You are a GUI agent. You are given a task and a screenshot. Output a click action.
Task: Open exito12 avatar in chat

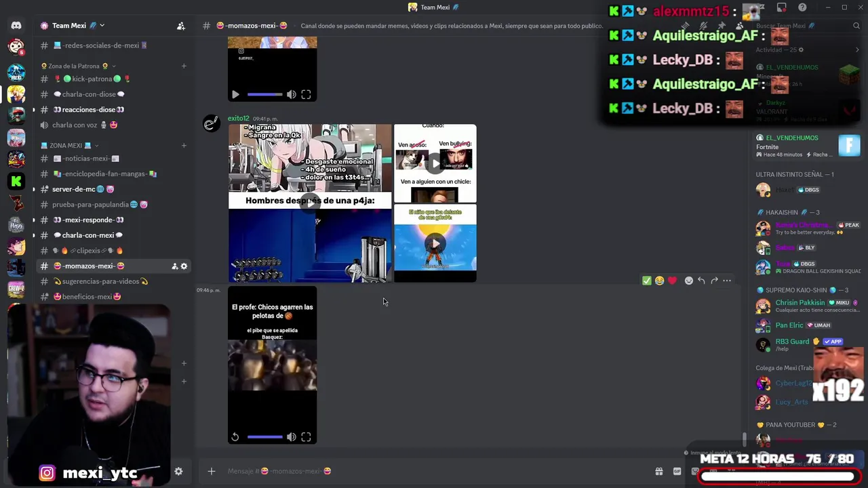click(x=212, y=123)
